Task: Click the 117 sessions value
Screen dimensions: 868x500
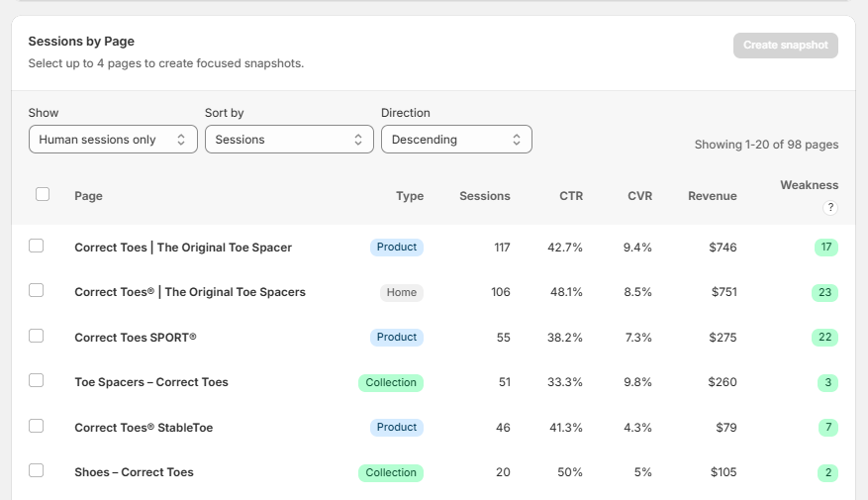Action: click(x=502, y=248)
